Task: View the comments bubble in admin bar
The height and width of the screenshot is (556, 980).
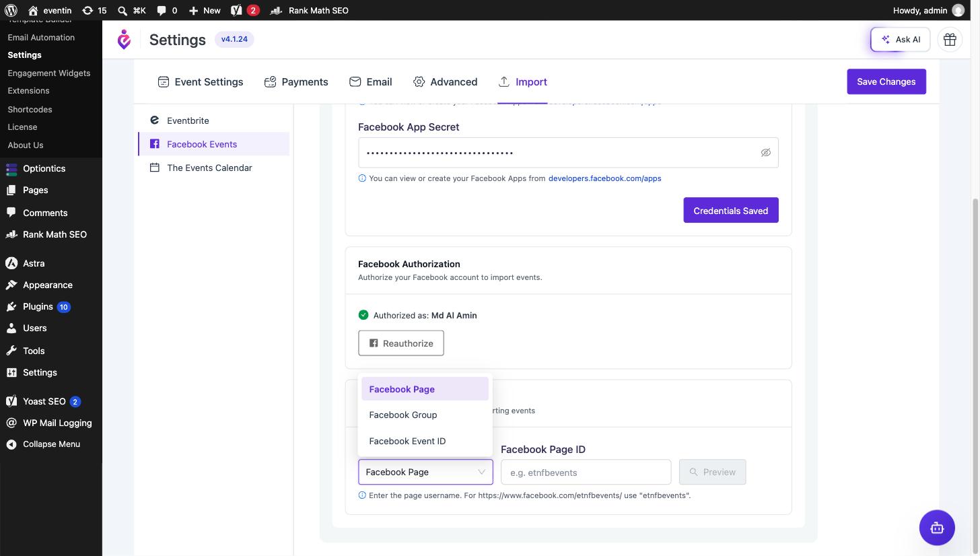Action: pyautogui.click(x=166, y=10)
